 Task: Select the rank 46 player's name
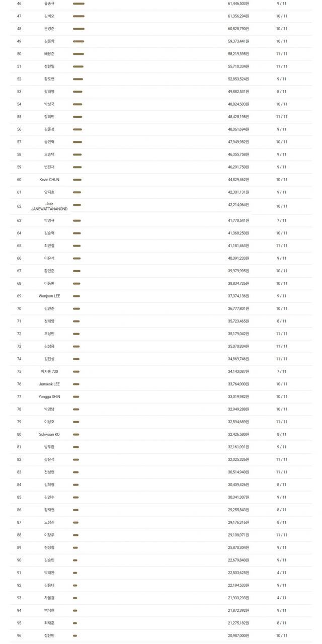coord(49,4)
